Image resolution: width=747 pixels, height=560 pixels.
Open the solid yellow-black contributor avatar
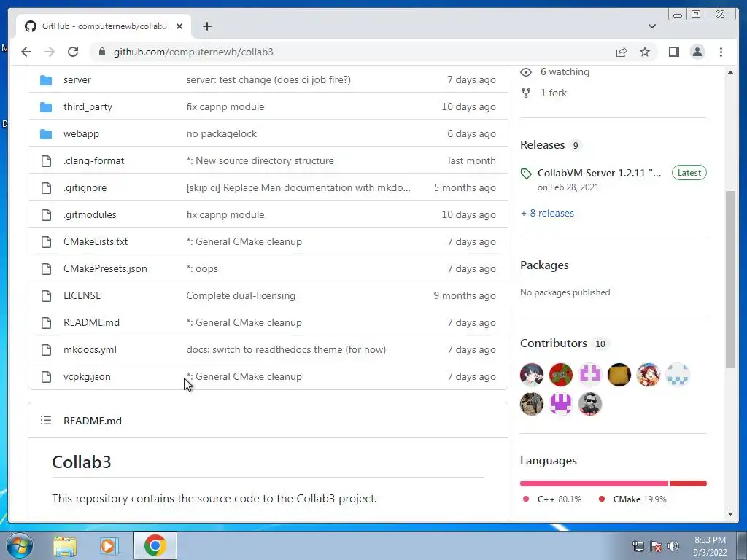coord(619,375)
